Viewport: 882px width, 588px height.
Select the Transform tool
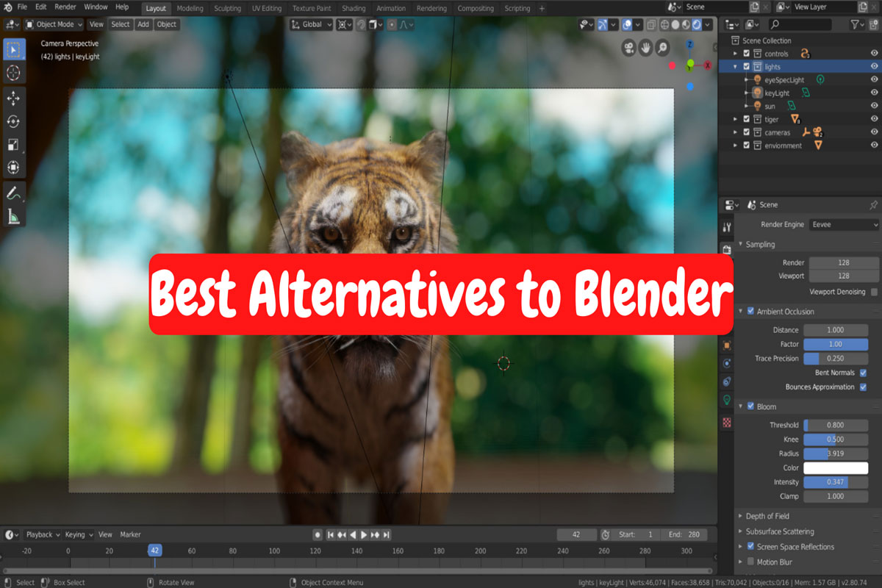pyautogui.click(x=13, y=168)
